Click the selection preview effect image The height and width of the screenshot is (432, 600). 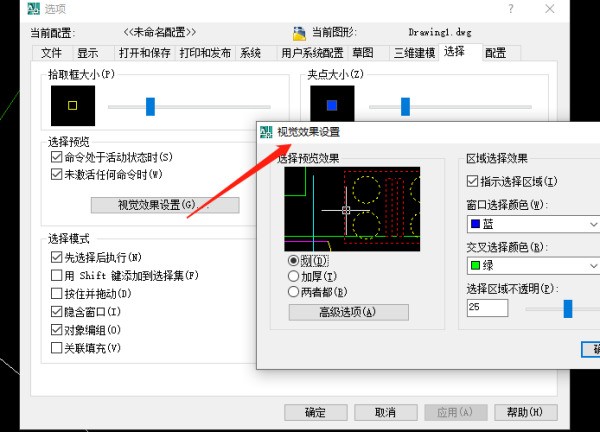tap(352, 209)
